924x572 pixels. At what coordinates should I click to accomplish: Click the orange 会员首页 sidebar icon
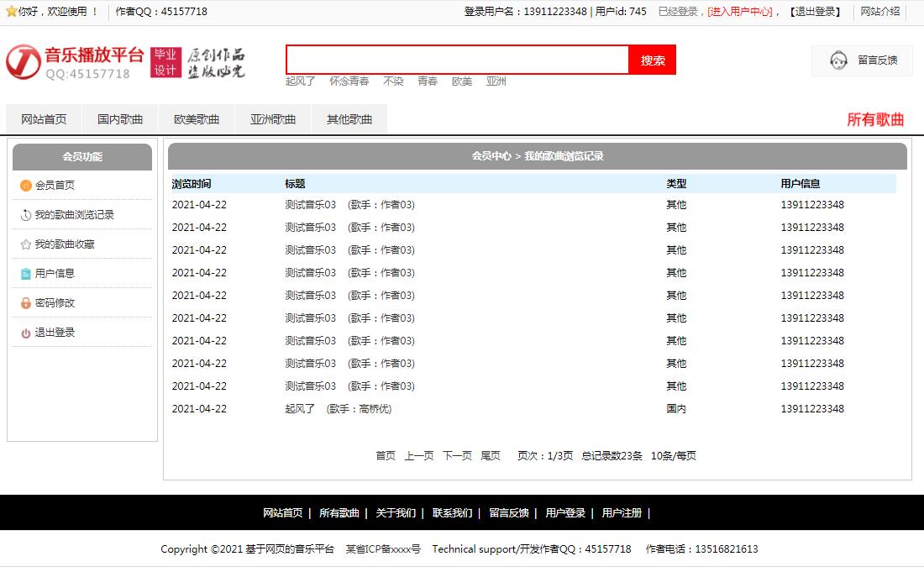coord(26,186)
